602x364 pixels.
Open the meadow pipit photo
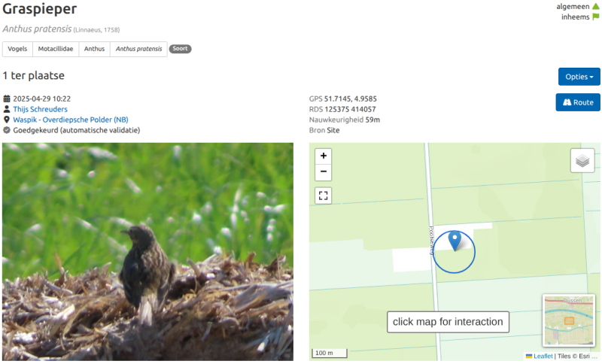tap(147, 252)
